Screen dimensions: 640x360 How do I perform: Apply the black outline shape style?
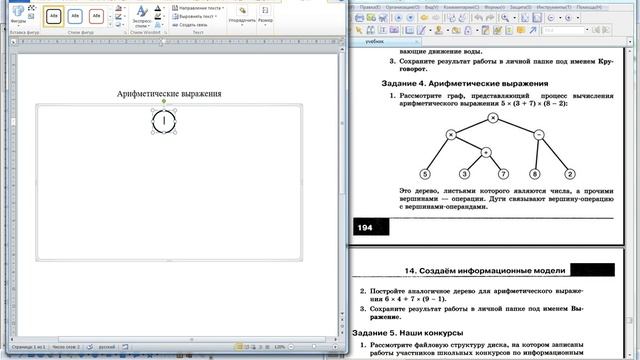tap(53, 16)
